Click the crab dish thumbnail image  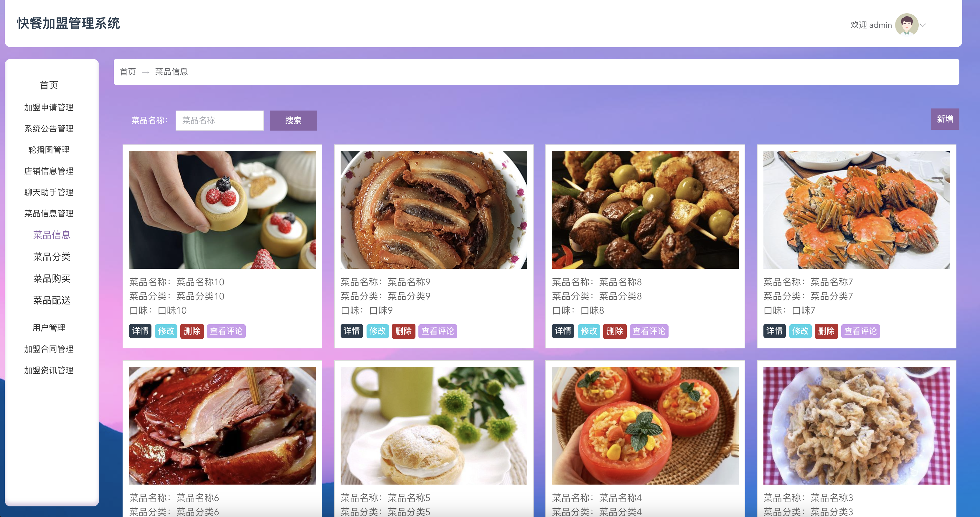[856, 210]
